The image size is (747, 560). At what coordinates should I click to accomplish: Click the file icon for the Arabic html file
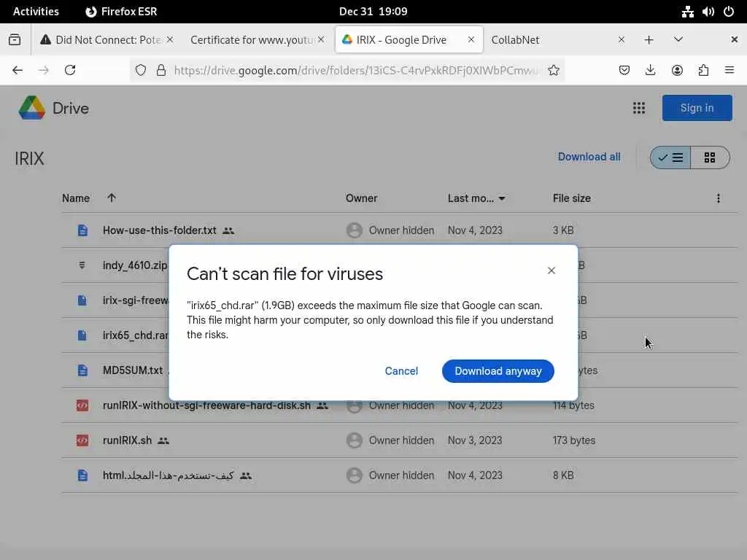coord(82,475)
